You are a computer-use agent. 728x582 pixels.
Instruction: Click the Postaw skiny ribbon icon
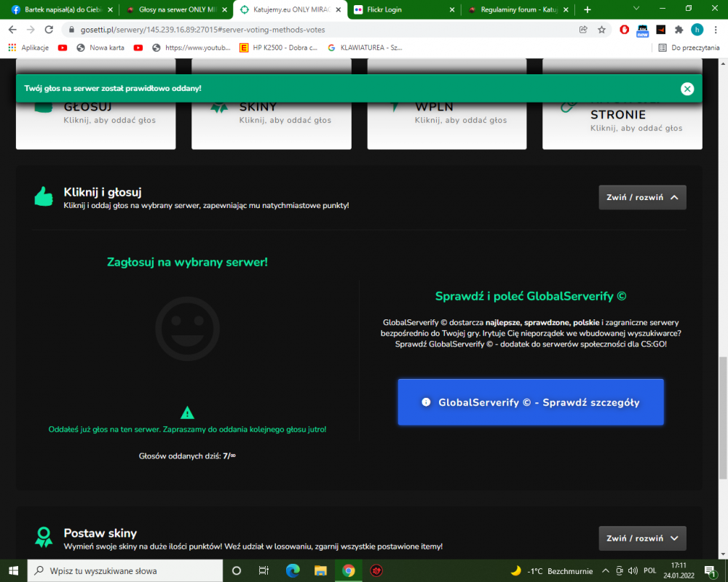tap(44, 537)
